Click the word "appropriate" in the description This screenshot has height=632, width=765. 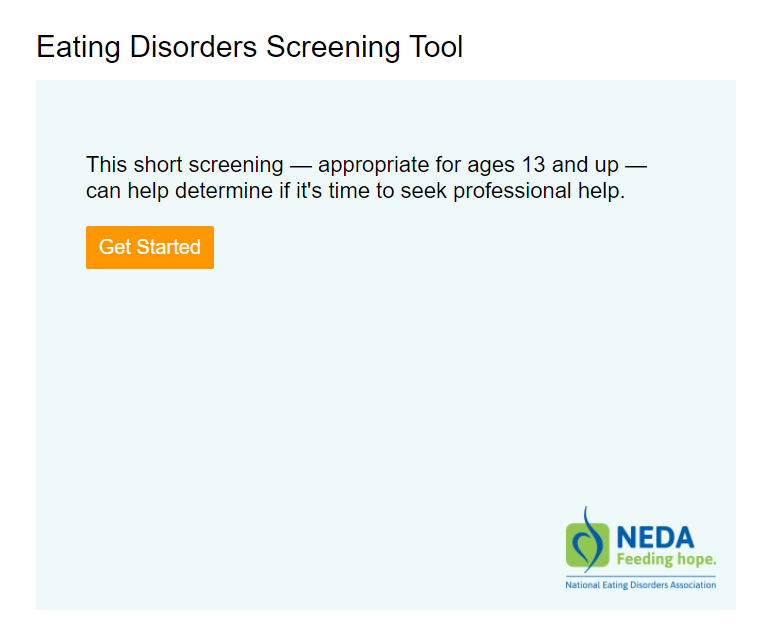click(374, 165)
